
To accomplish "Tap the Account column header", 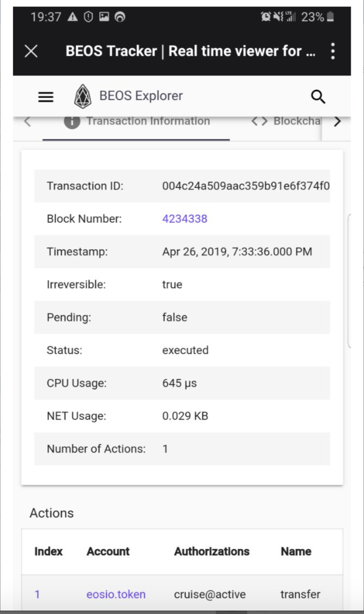I will [x=108, y=551].
